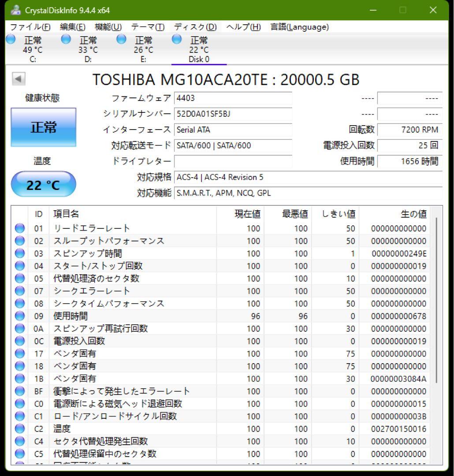Click the 正常 health status button

click(x=43, y=127)
